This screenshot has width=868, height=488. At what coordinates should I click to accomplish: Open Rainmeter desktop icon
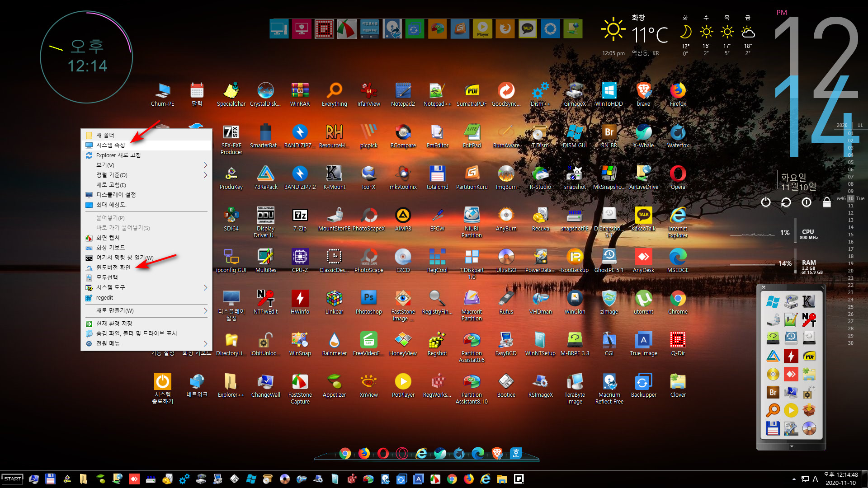click(x=334, y=344)
